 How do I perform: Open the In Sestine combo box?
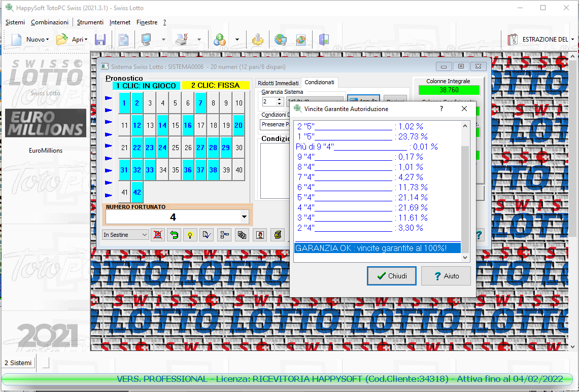pyautogui.click(x=125, y=235)
